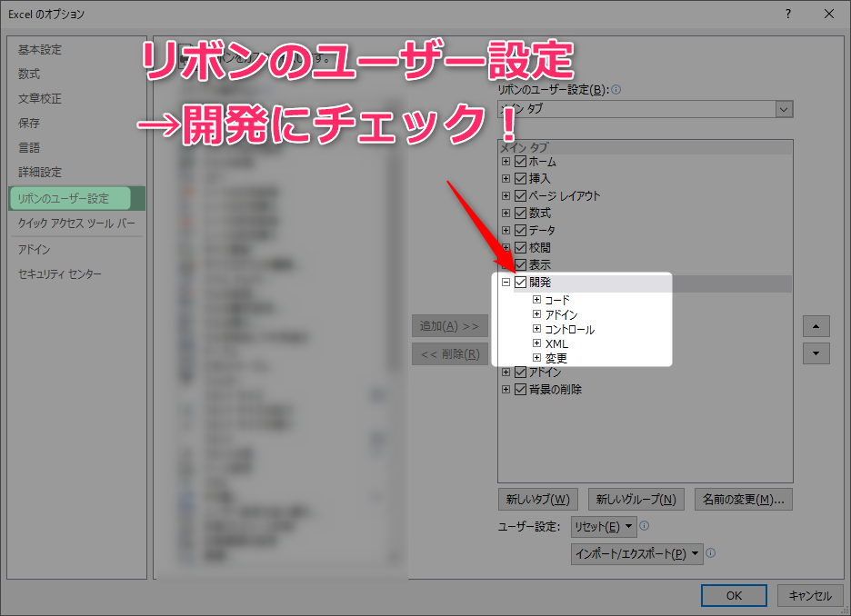Expand the アドイン tab node below 変更
Viewport: 851px width, 616px height.
pyautogui.click(x=506, y=372)
